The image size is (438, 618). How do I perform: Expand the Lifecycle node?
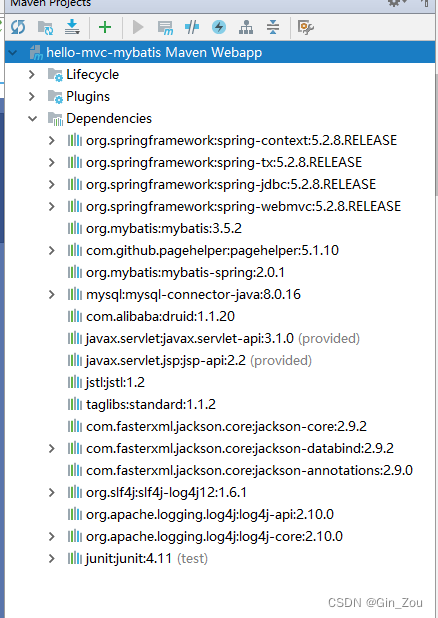(32, 74)
